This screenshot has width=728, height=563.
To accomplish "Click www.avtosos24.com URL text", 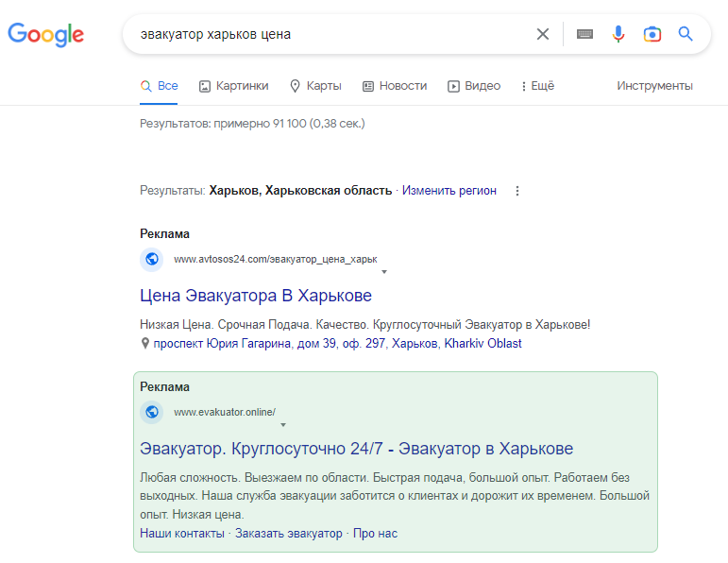I will coord(276,259).
